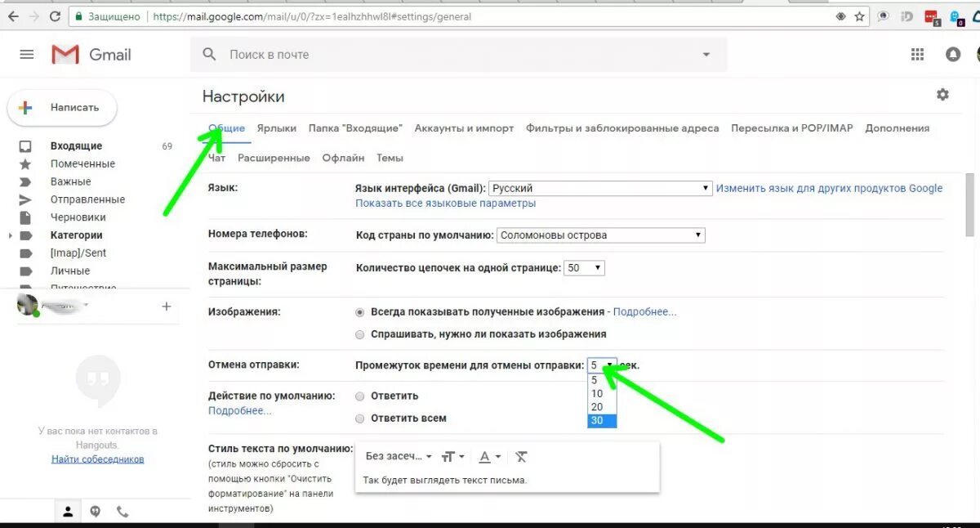Click the browser forward arrow

click(33, 16)
